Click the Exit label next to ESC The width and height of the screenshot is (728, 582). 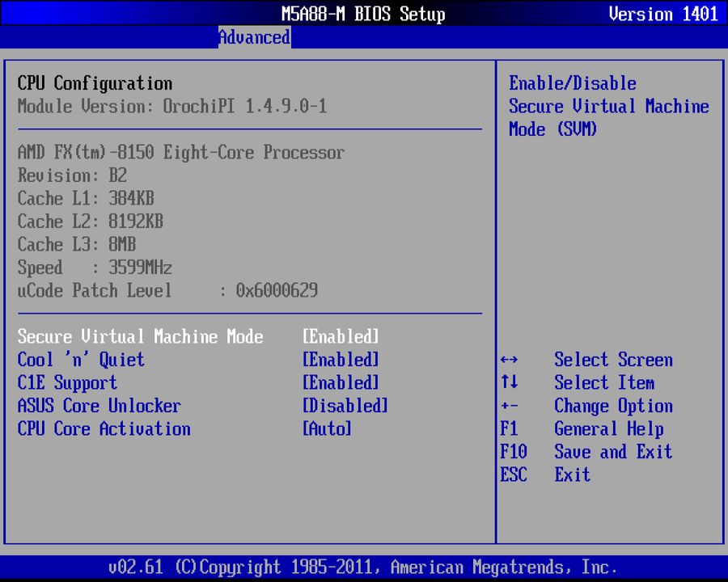[x=573, y=474]
